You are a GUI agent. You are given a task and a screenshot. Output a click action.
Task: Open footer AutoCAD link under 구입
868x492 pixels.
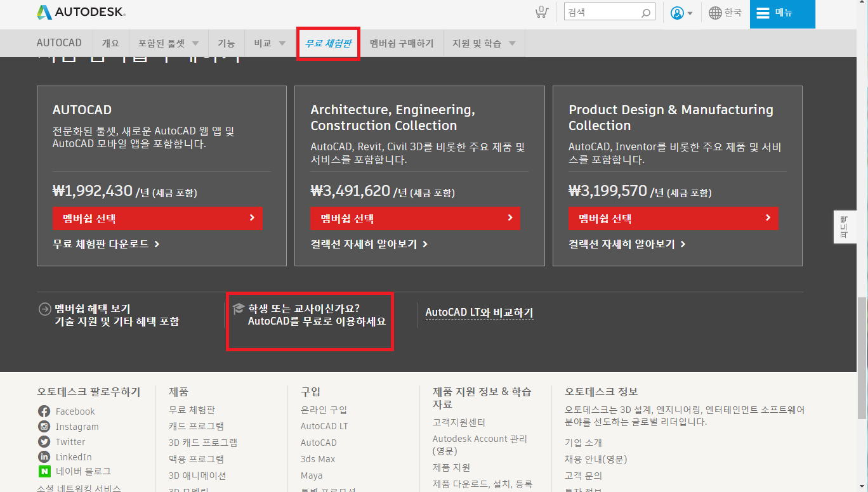[319, 443]
